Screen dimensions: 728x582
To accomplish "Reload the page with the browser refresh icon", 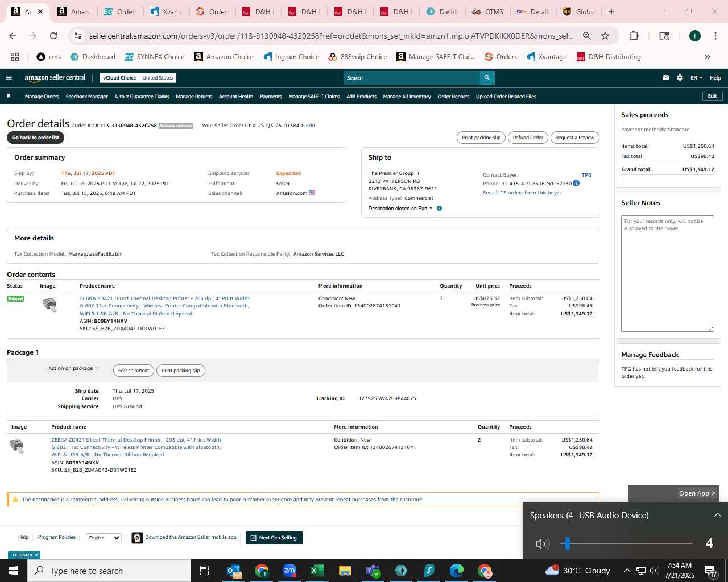I will coord(53,36).
